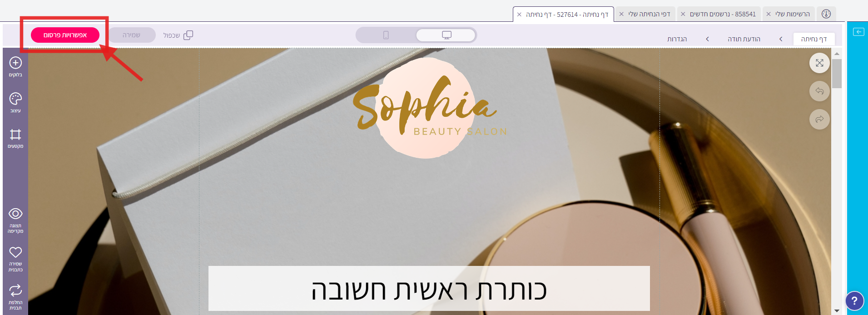Open the help question mark button
The width and height of the screenshot is (868, 315).
[x=854, y=300]
